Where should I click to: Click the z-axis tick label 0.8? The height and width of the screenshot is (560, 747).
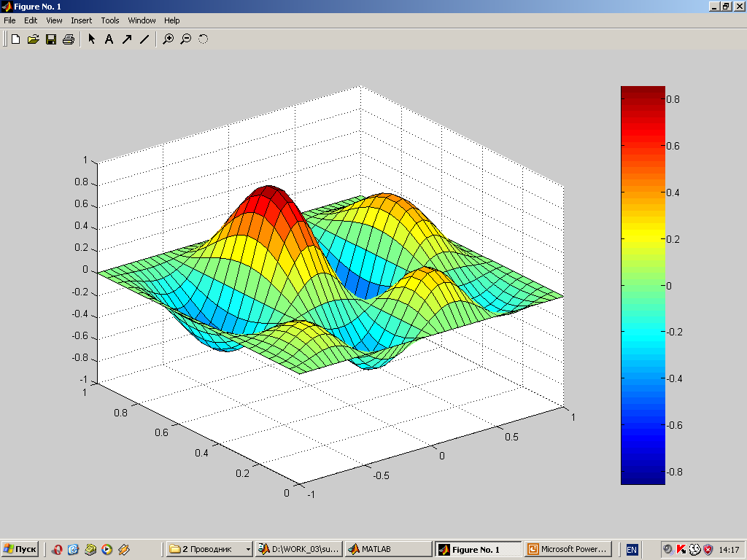[x=82, y=182]
